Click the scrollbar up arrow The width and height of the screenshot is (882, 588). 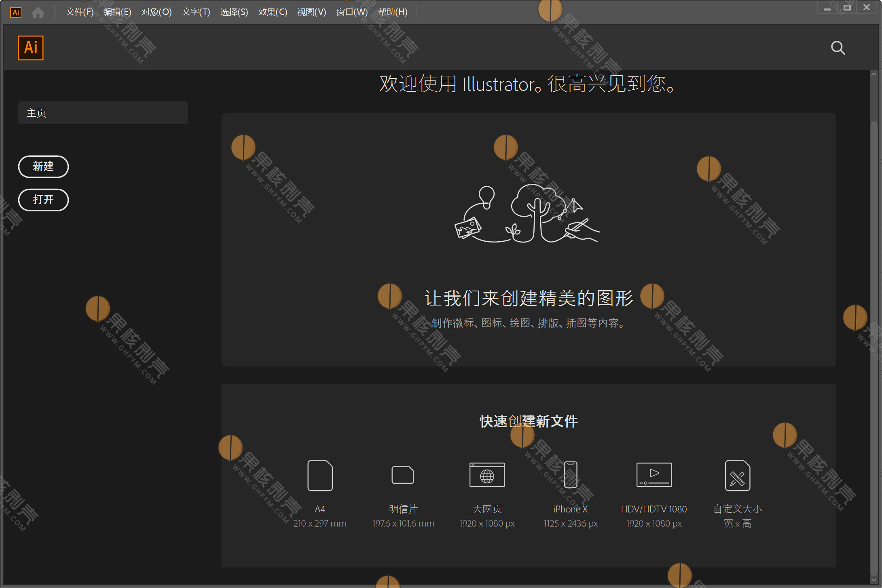[874, 75]
